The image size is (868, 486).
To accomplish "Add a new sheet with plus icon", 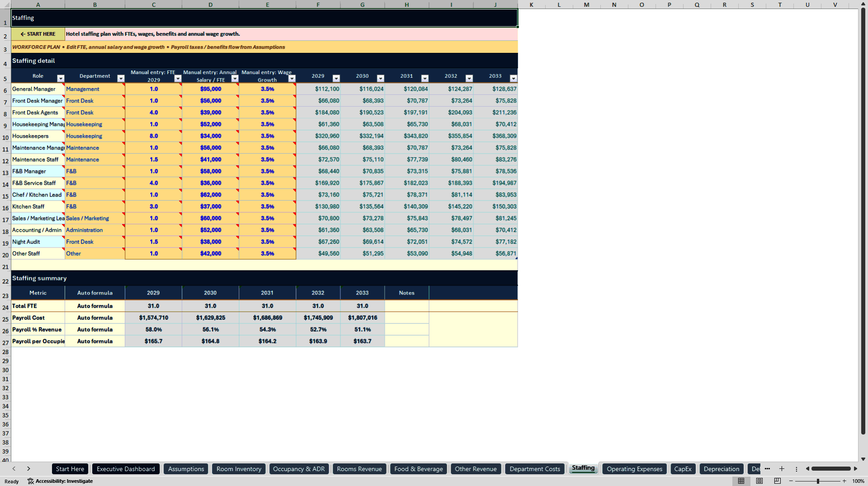I will click(x=782, y=469).
